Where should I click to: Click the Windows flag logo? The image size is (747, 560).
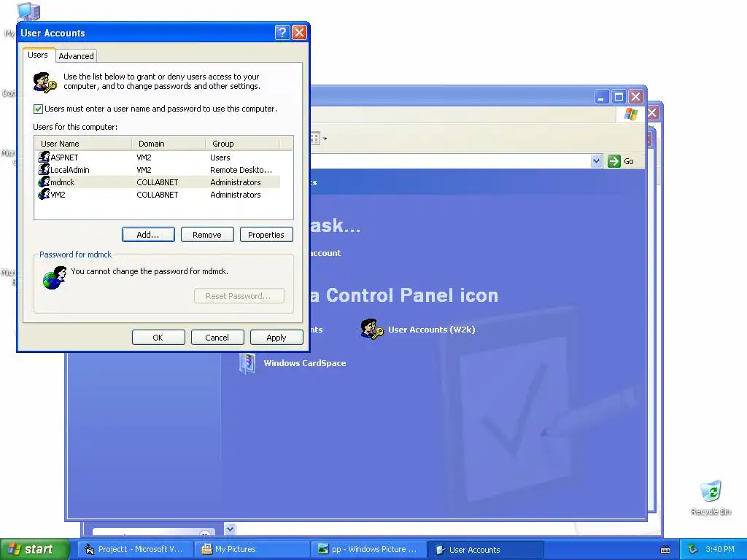631,114
